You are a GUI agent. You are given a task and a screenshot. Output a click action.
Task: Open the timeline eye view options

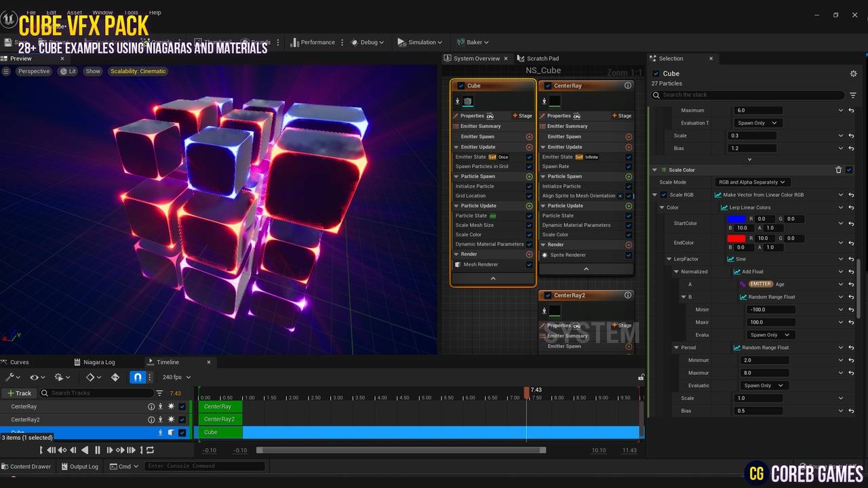click(37, 377)
